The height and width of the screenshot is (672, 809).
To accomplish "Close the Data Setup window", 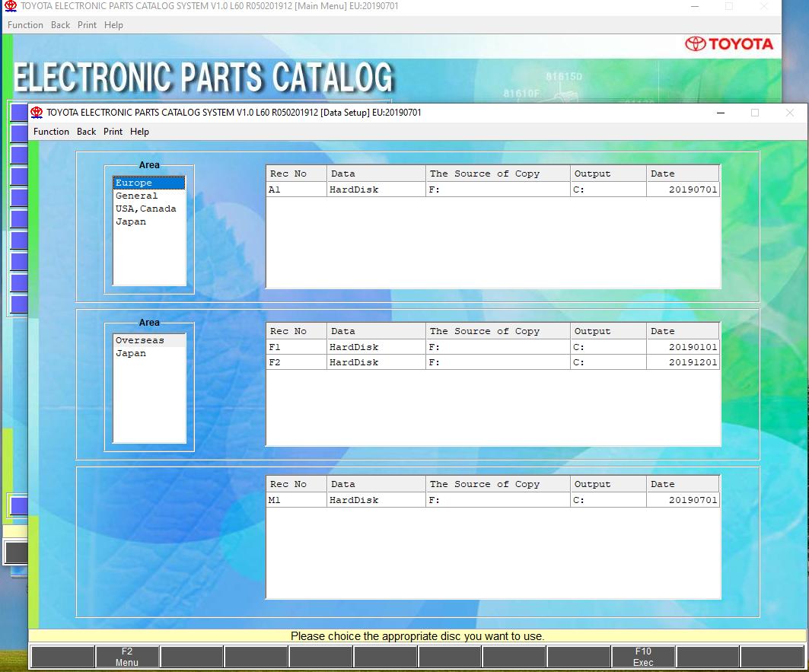I will pos(789,113).
